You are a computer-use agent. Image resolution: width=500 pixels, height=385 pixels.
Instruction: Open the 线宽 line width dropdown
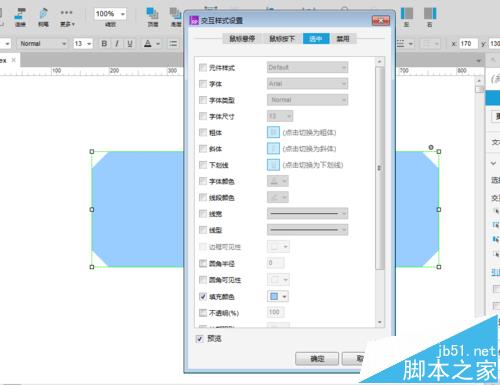point(307,213)
